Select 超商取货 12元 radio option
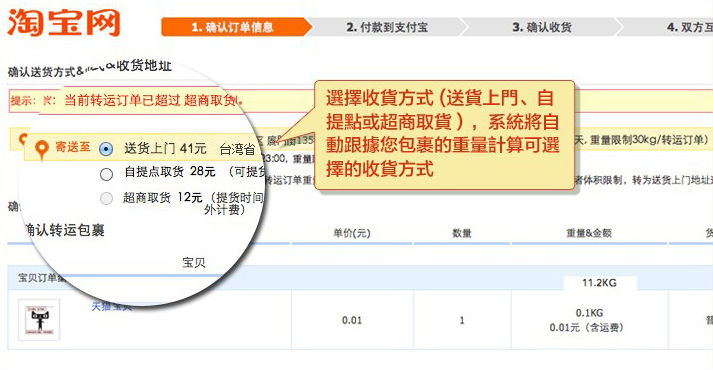The image size is (713, 370). [x=106, y=198]
